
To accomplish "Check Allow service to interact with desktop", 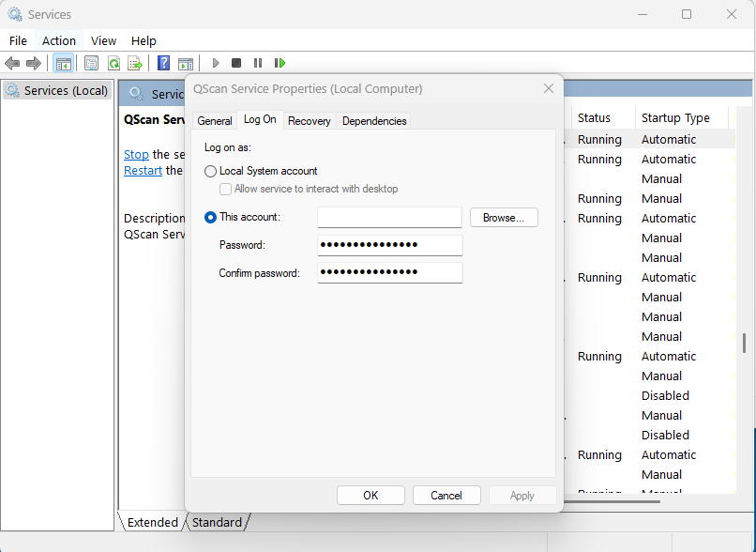I will coord(225,189).
